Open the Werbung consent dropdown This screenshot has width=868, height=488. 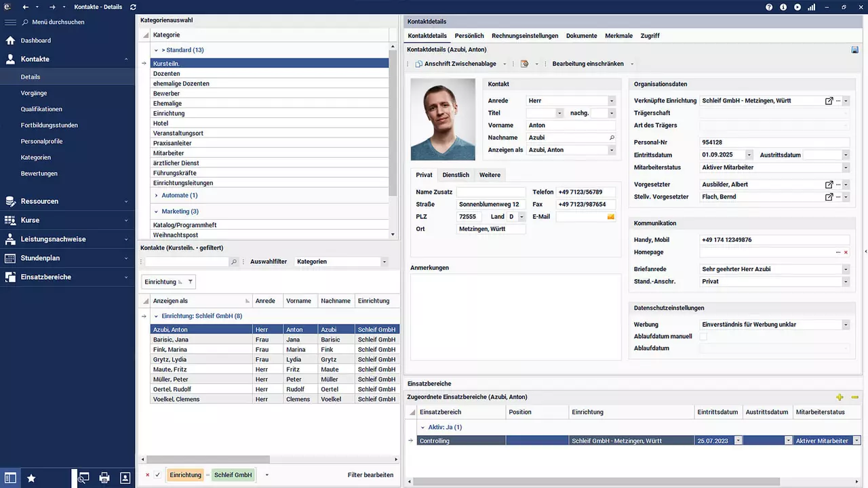coord(846,325)
